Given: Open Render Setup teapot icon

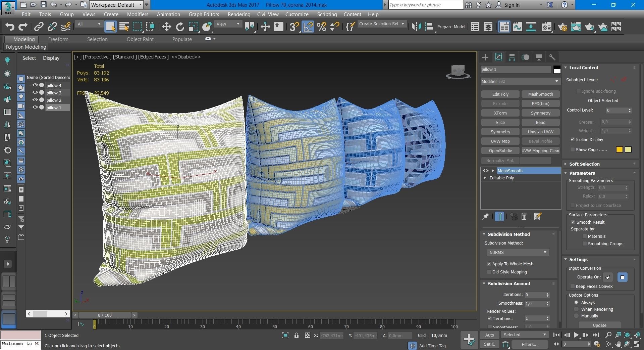Looking at the screenshot, I should (562, 27).
